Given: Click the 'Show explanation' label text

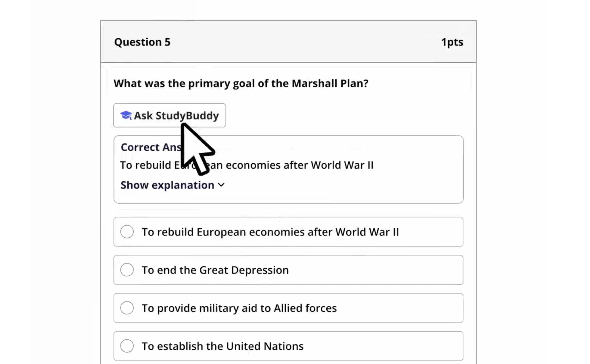Looking at the screenshot, I should point(167,185).
